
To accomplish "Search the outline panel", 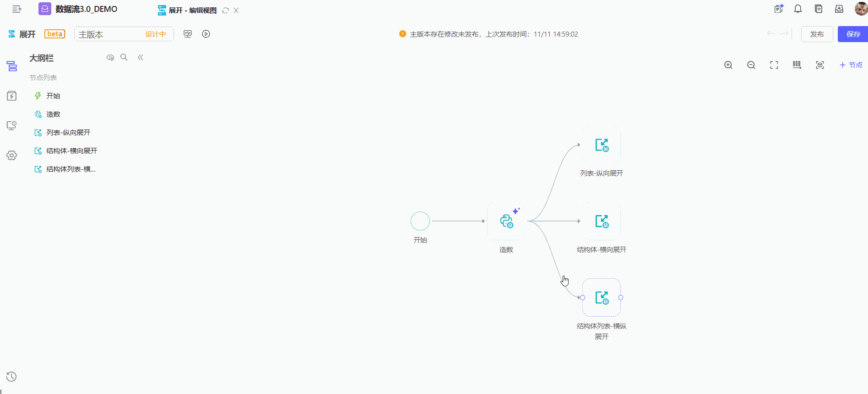I will point(124,57).
